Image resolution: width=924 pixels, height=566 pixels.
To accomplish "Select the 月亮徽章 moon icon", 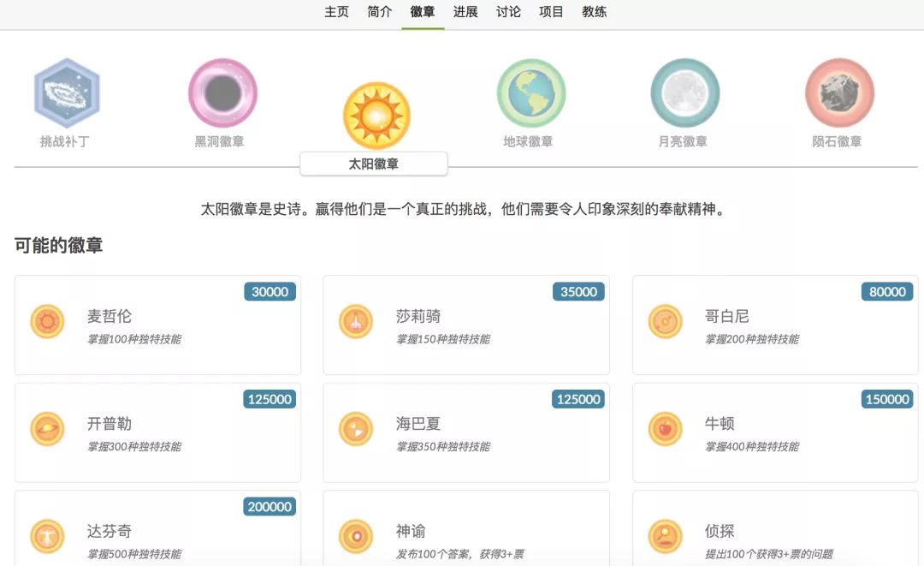I will pos(684,93).
